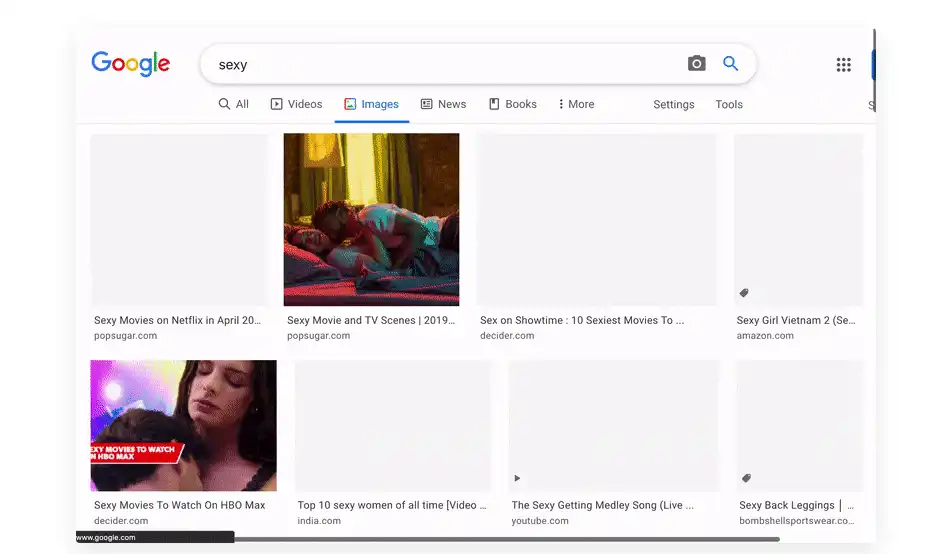Viewport: 948px width, 554px height.
Task: Open the Back Leggings title link
Action: (796, 505)
